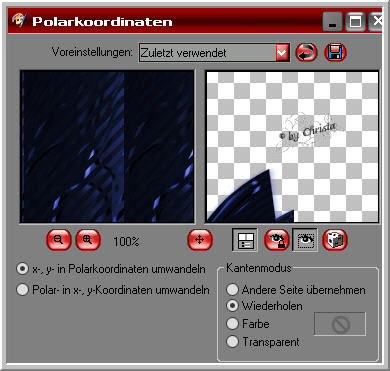Save preset with the floppy disk icon
This screenshot has height=371, width=390.
[x=336, y=53]
